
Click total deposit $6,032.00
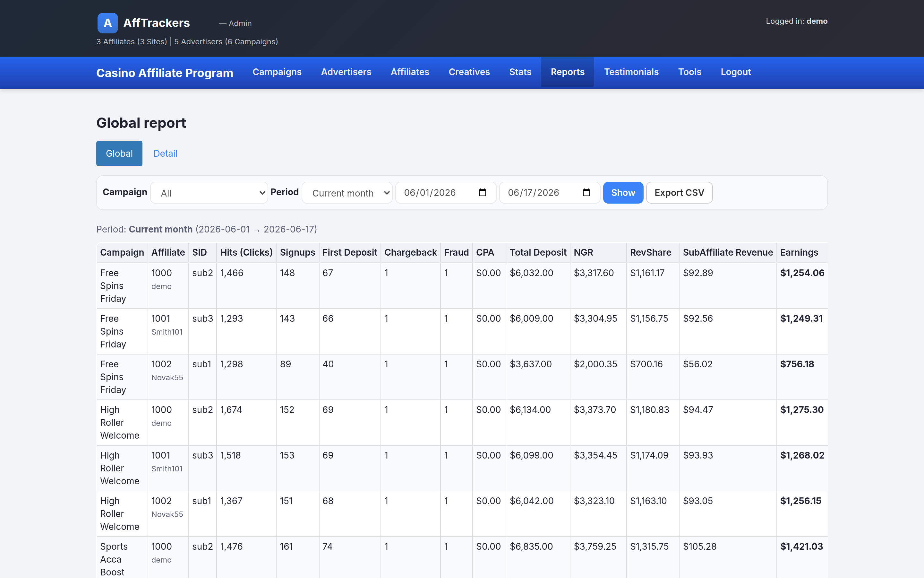pyautogui.click(x=531, y=273)
